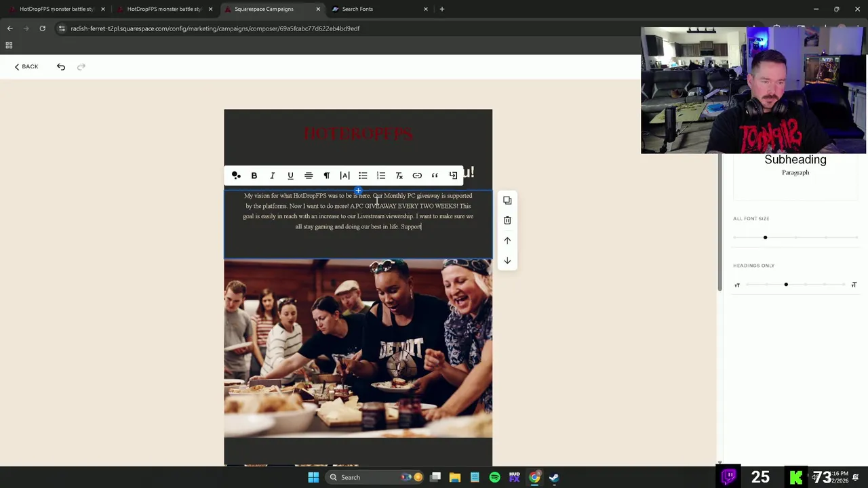Close the Search Fonts tab

pyautogui.click(x=426, y=9)
